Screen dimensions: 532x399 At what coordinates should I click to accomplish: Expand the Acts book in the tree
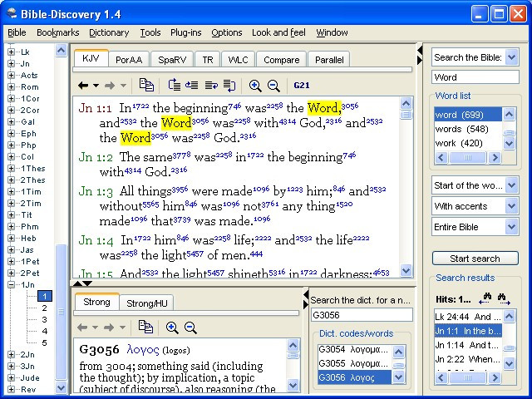point(11,76)
